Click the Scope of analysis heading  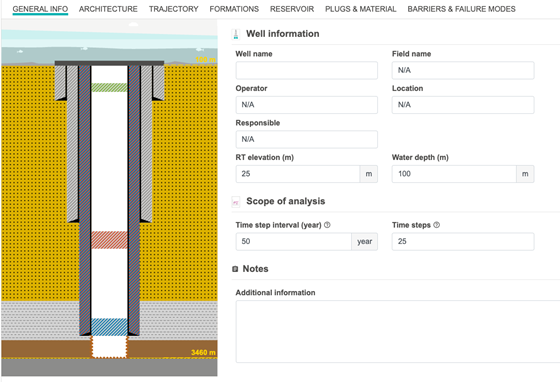coord(285,201)
